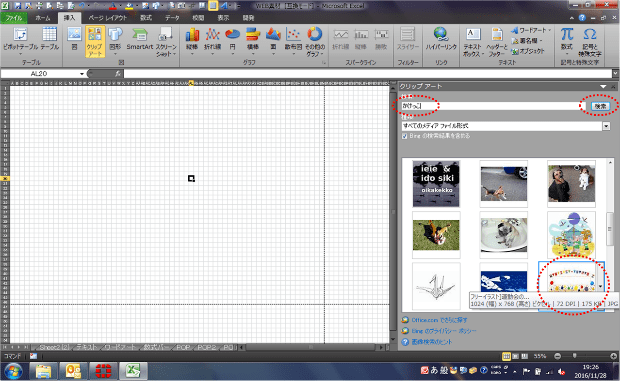The image size is (620, 381).
Task: Switch to the 表示 (View) tab
Action: [223, 18]
